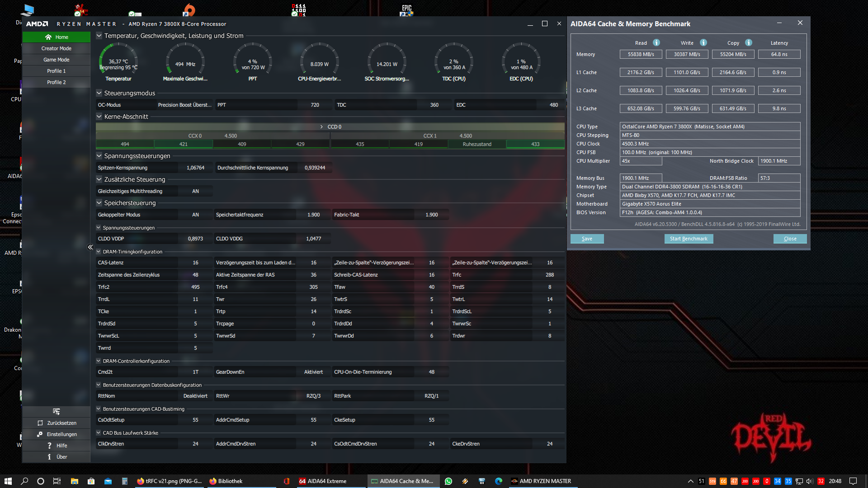This screenshot has height=488, width=868.
Task: Expand the CCD 0 chevron
Action: click(x=321, y=127)
